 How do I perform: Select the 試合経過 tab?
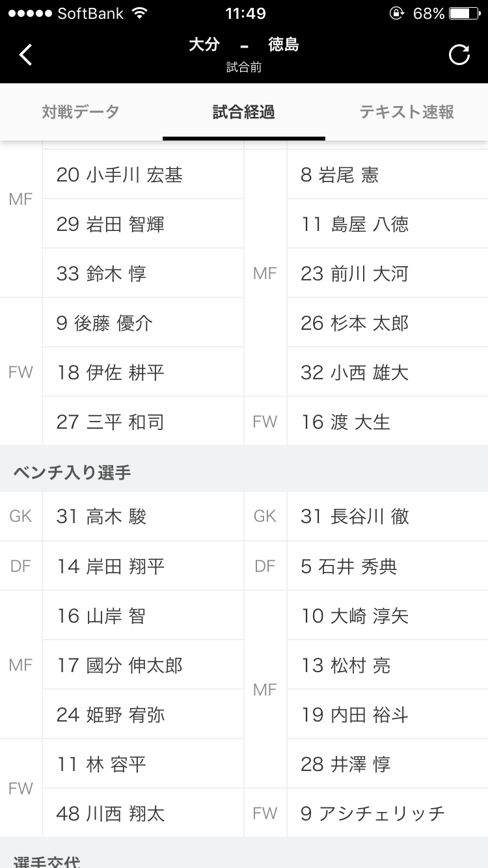(x=244, y=112)
